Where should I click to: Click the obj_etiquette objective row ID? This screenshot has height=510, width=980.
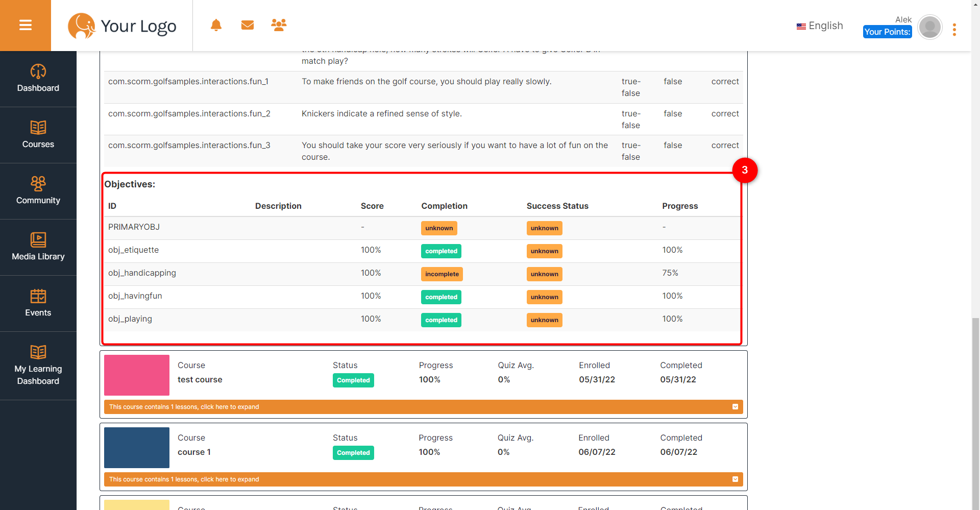(x=133, y=250)
